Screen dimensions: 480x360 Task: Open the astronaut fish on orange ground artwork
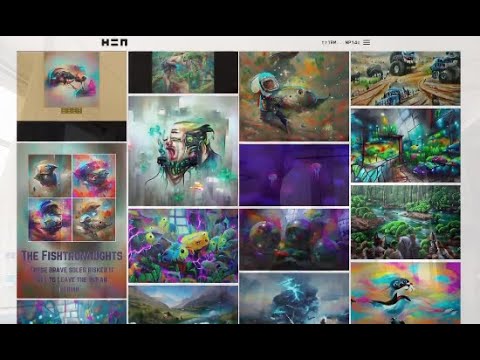[294, 96]
